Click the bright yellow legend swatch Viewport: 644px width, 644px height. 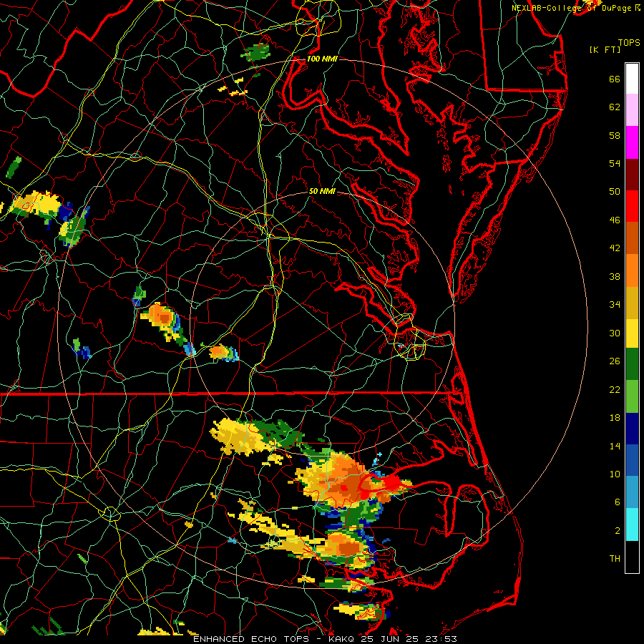coord(632,333)
